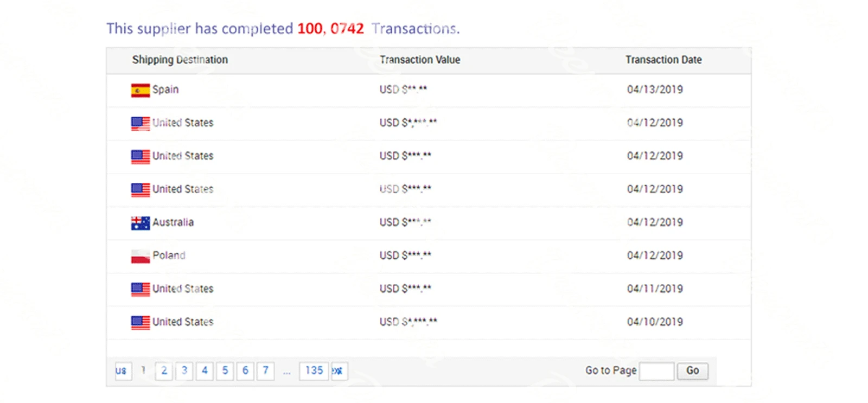Jump to page 6
This screenshot has width=868, height=403.
pos(245,371)
